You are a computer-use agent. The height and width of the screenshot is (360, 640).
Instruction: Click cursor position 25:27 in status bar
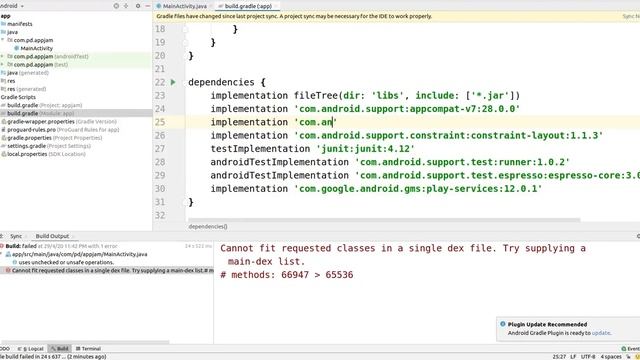point(559,357)
